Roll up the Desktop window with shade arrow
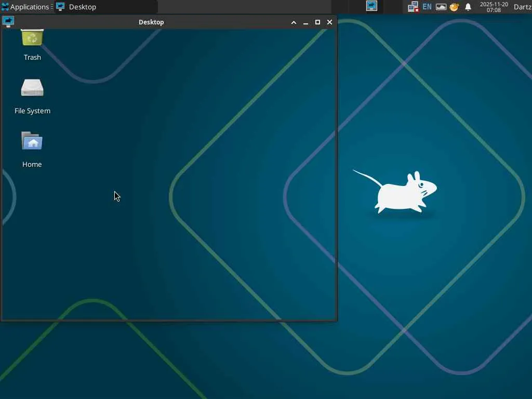 tap(294, 22)
